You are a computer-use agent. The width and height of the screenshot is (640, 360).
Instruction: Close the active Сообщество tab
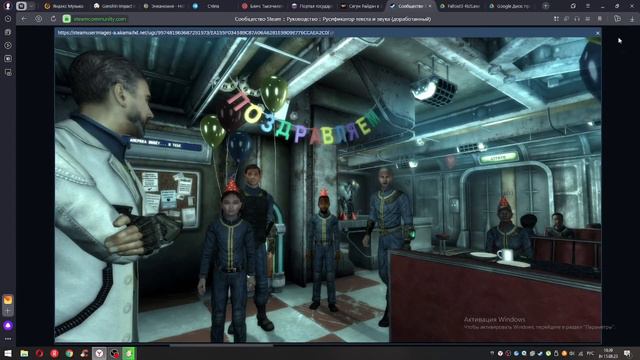430,6
